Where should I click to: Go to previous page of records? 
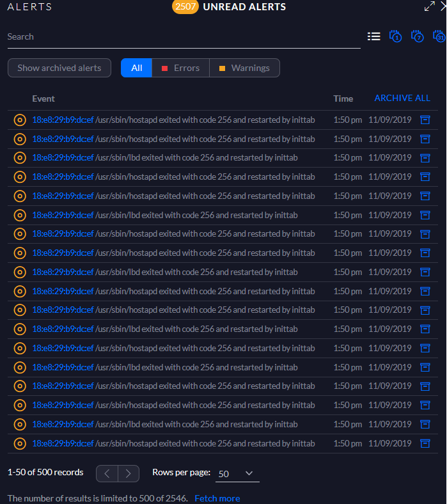pos(107,473)
